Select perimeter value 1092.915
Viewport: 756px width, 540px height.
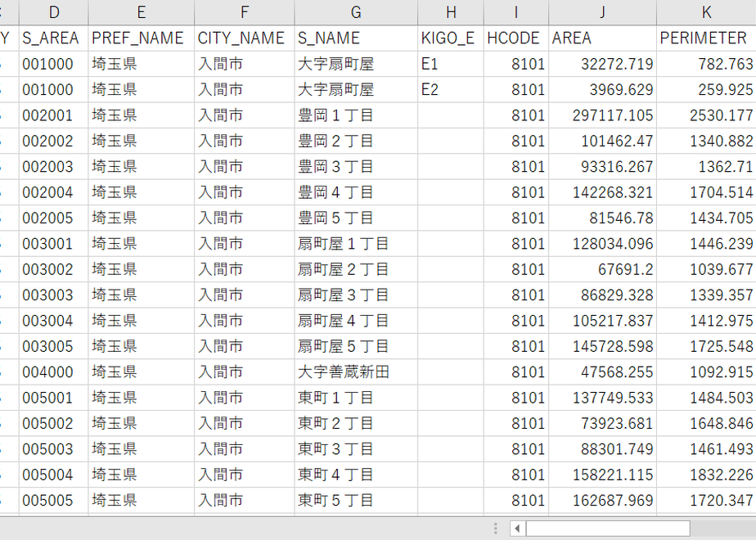(x=706, y=371)
